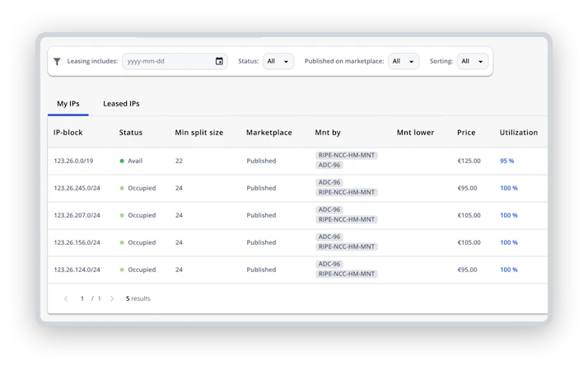Select IP block 123.26.0.0/19
Viewport: 588px width, 371px height.
pyautogui.click(x=73, y=161)
